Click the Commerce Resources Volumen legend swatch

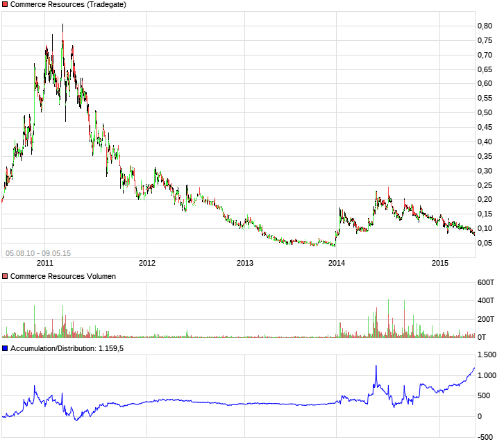point(5,276)
